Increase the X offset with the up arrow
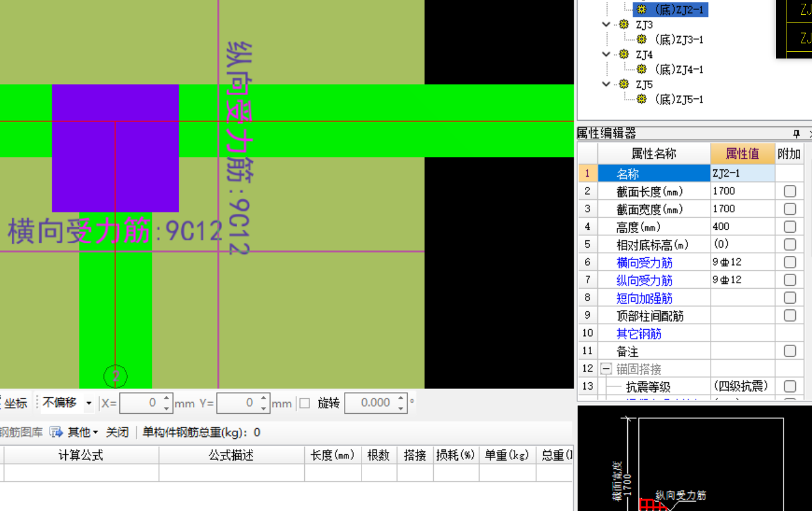This screenshot has height=511, width=812. (166, 399)
